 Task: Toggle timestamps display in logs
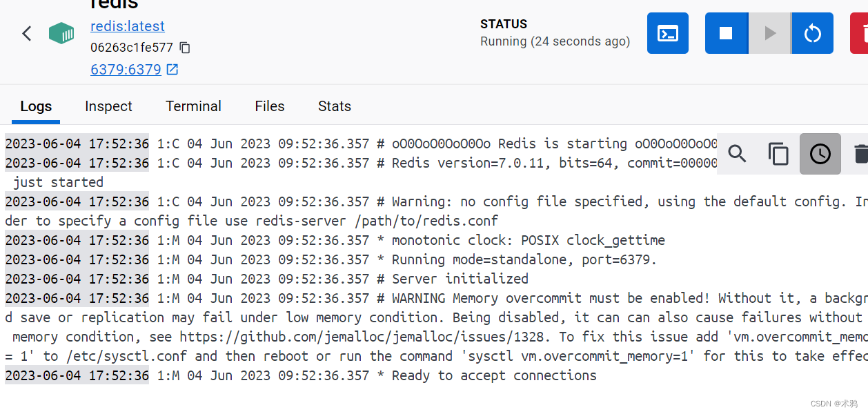(x=820, y=153)
